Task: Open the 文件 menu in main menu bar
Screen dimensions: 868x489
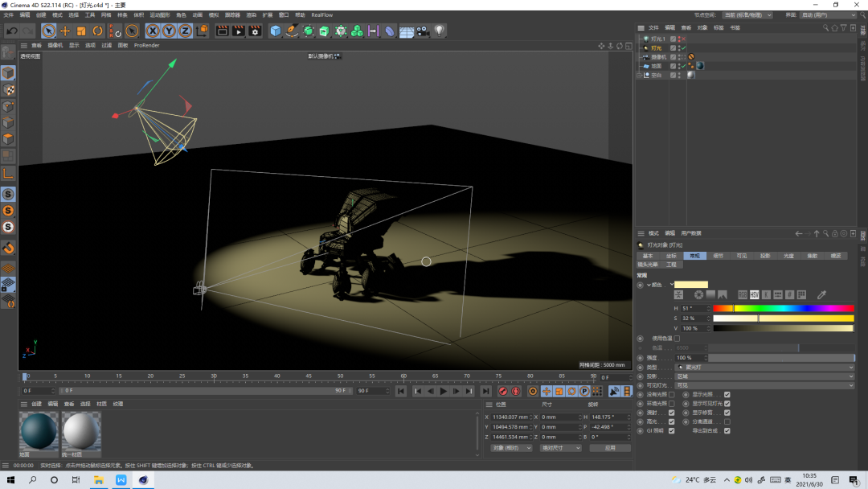Action: click(9, 15)
